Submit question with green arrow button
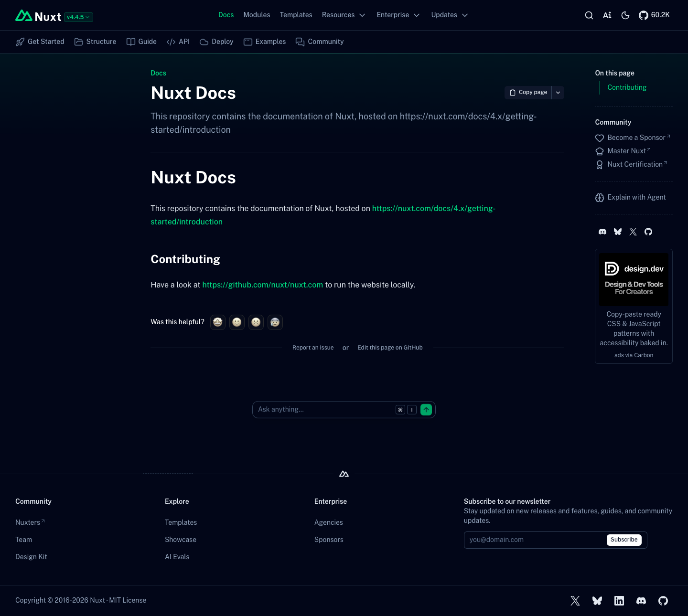The width and height of the screenshot is (688, 616). coord(426,410)
